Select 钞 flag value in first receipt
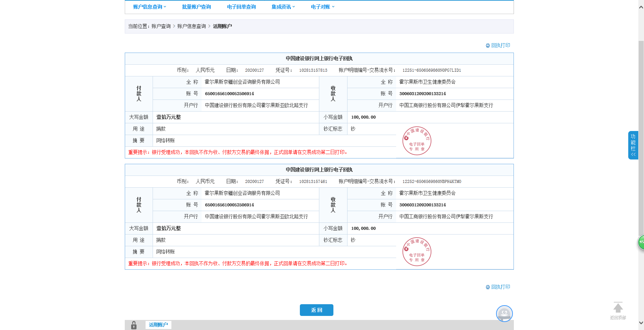The image size is (644, 330). (353, 129)
